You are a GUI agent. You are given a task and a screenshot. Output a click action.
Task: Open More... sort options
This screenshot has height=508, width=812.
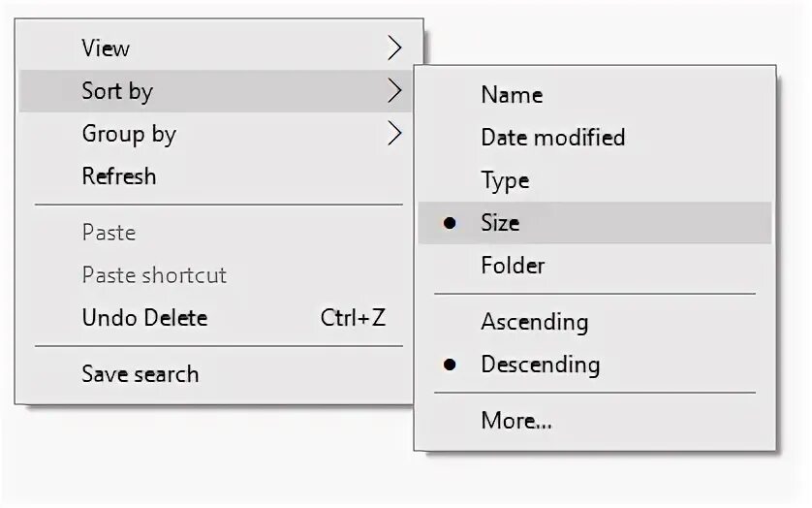point(515,421)
